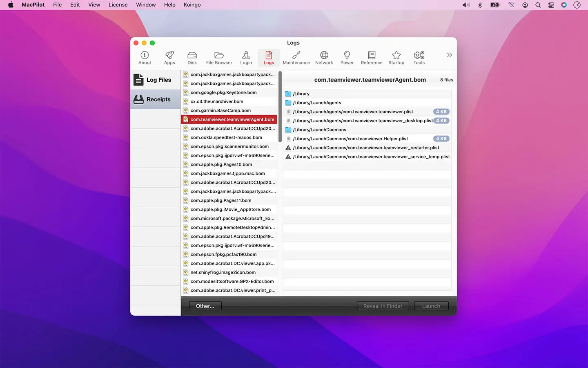The image size is (588, 368).
Task: Select com.apple.pkg.RemoteDesktopAdmin receipt
Action: 229,227
